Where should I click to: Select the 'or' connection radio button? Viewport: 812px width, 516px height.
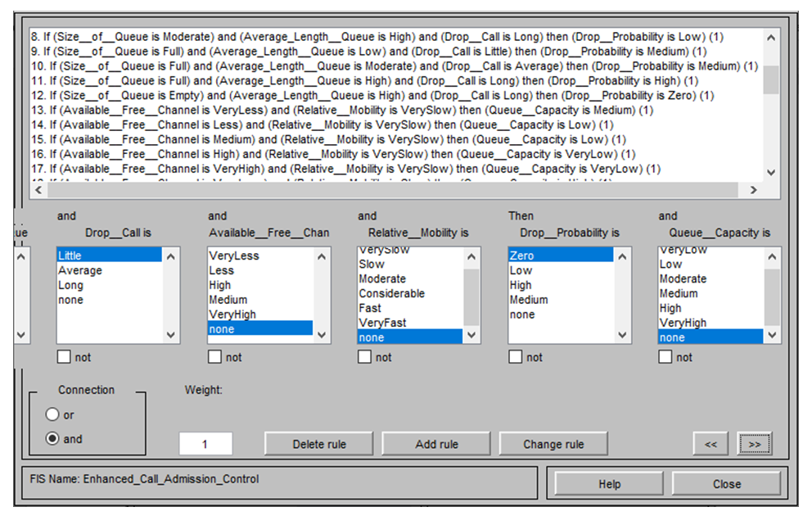coord(53,415)
